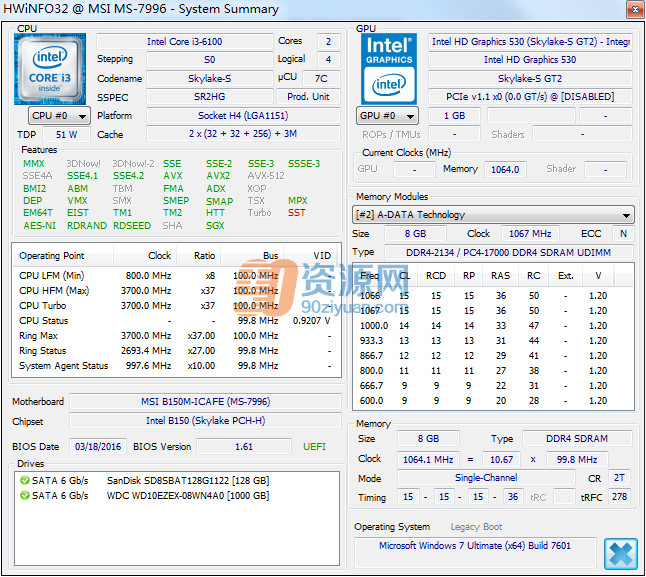
Task: Select the Ring Max row
Action: tap(176, 336)
